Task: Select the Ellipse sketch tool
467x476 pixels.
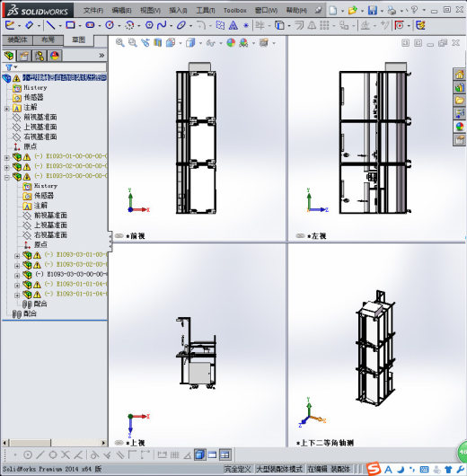Action: tap(181, 25)
